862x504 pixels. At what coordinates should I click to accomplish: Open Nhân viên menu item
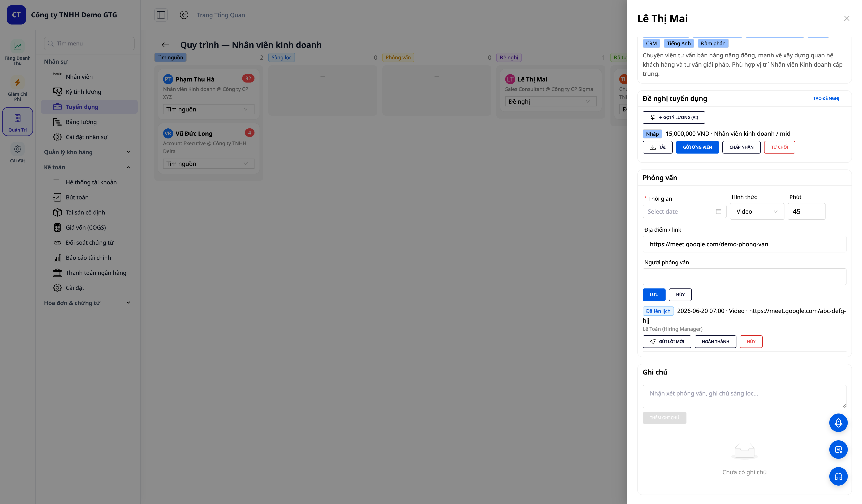89,77
